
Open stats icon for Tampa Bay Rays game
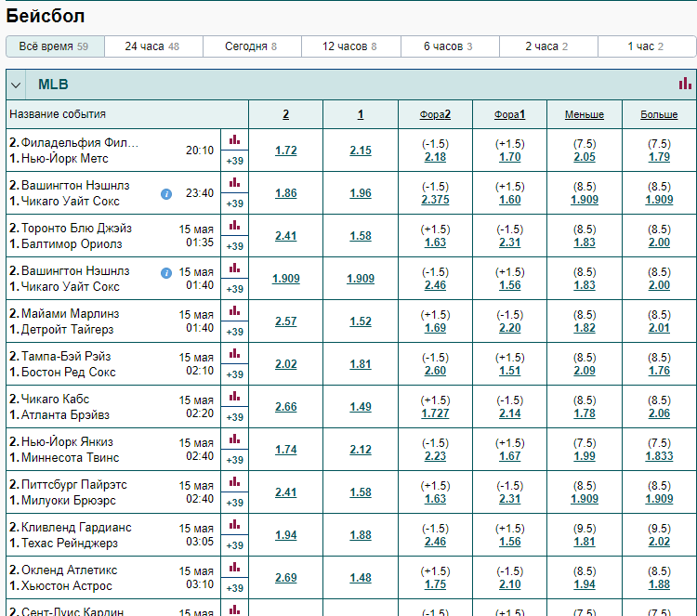tap(235, 354)
